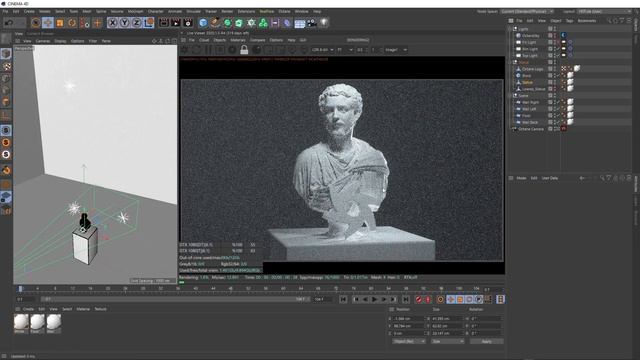Open the Tags menu in Object Manager

coord(569,20)
